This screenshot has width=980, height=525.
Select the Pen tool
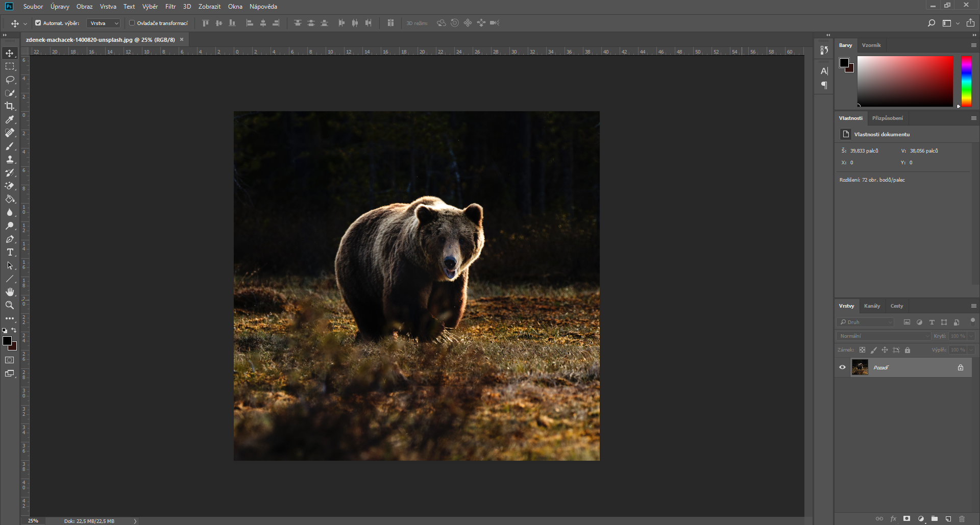9,239
